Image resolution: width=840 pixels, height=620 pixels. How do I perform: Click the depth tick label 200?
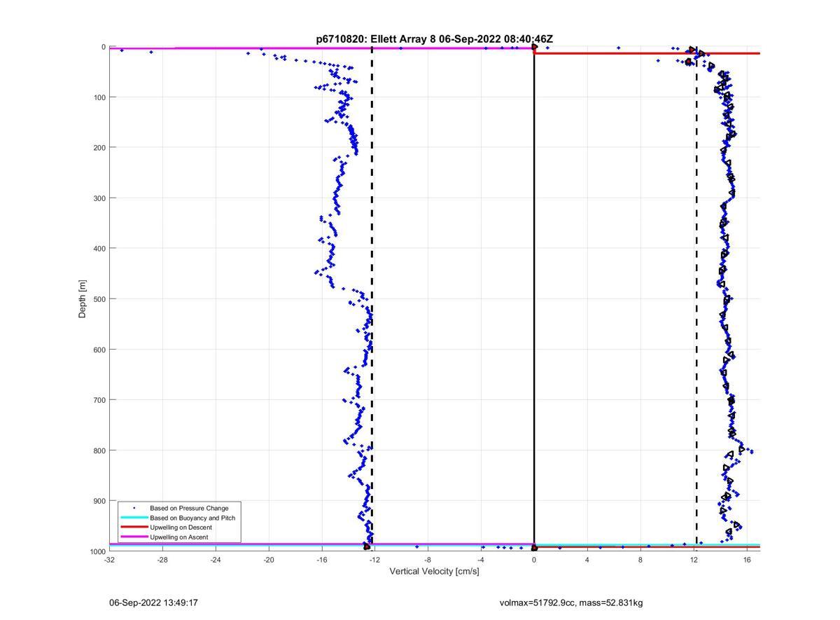98,148
